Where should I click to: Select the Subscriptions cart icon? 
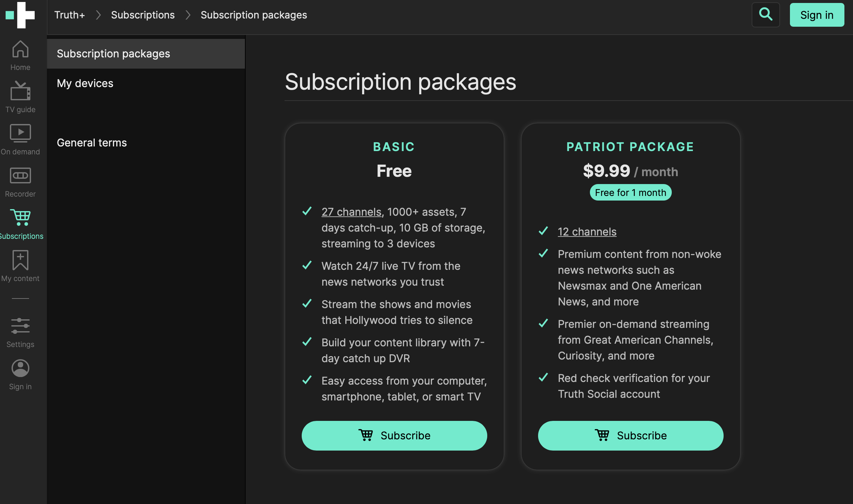(20, 218)
